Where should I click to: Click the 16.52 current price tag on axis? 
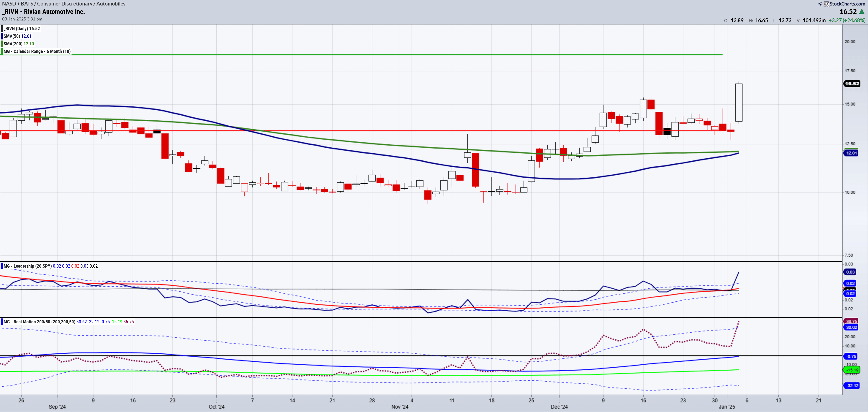(x=852, y=84)
